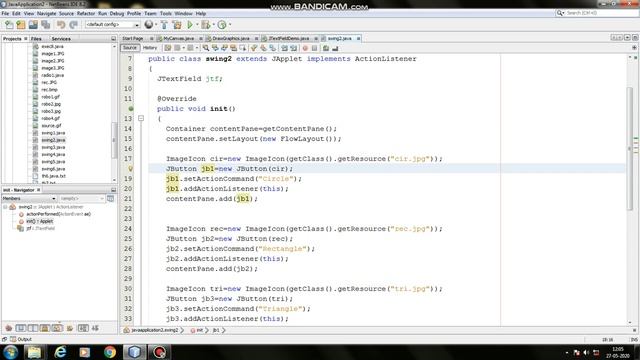Open the Tools menu
Image resolution: width=640 pixels, height=360 pixels.
point(166,13)
